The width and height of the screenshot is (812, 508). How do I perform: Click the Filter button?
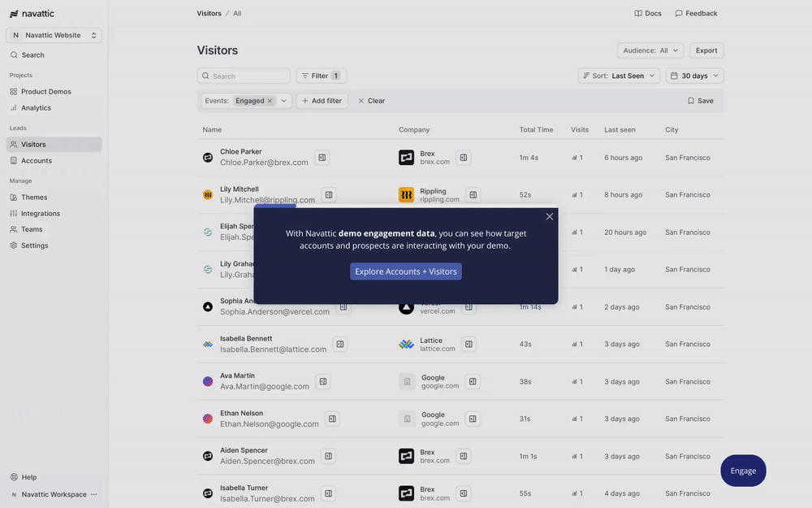[x=321, y=76]
